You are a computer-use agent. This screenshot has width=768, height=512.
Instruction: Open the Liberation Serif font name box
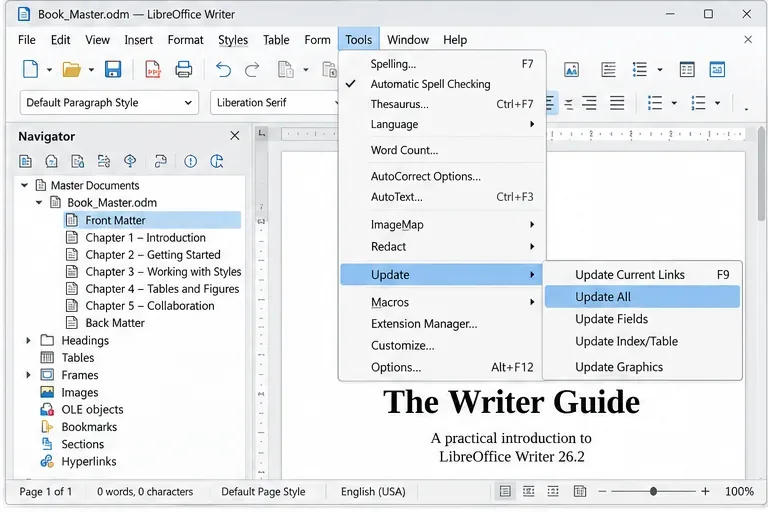274,103
